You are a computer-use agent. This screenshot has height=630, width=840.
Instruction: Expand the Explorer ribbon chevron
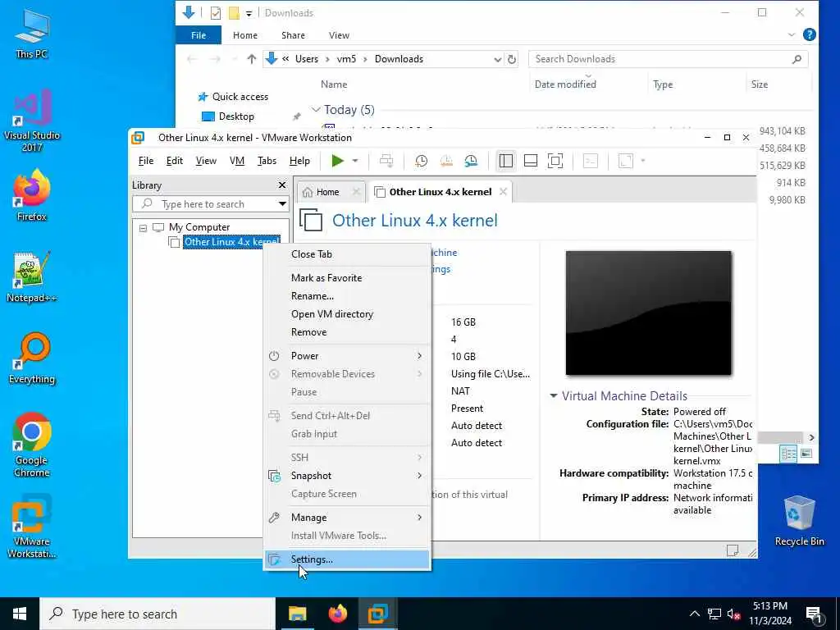pyautogui.click(x=792, y=34)
